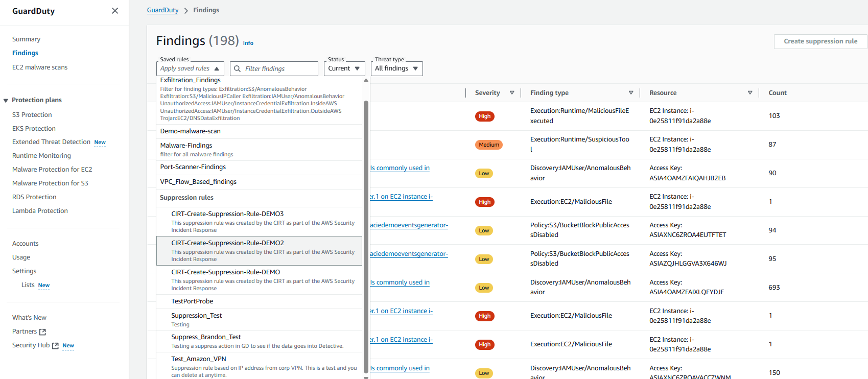This screenshot has height=379, width=868.
Task: Apply the Malware-Findings saved rule
Action: tap(260, 150)
